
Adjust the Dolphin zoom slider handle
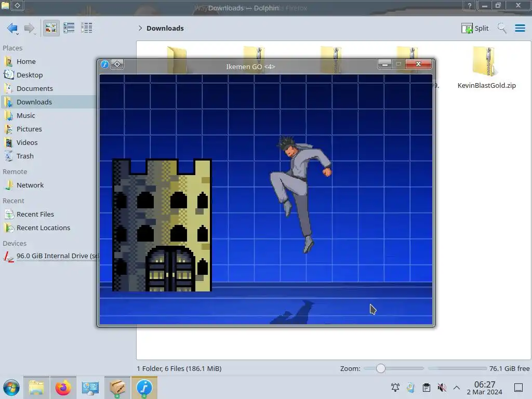point(381,368)
